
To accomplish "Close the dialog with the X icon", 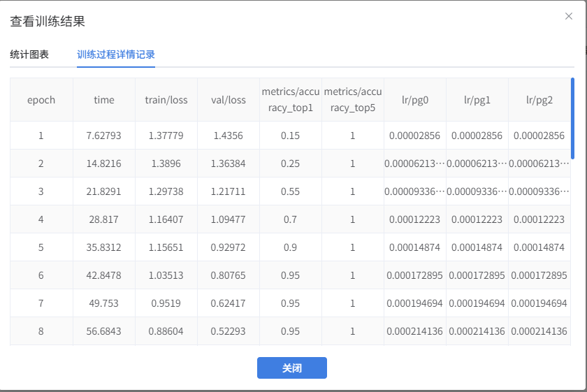I will [568, 16].
